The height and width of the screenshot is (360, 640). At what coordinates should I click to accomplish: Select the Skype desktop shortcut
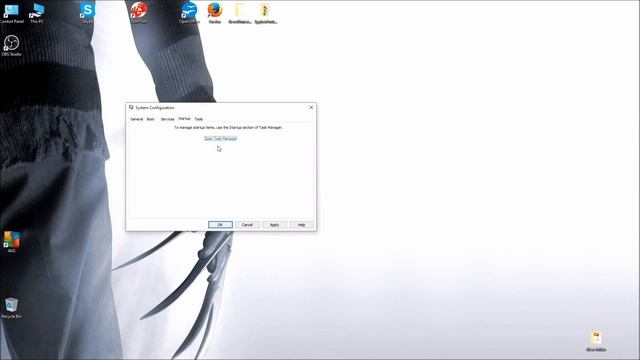point(87,12)
